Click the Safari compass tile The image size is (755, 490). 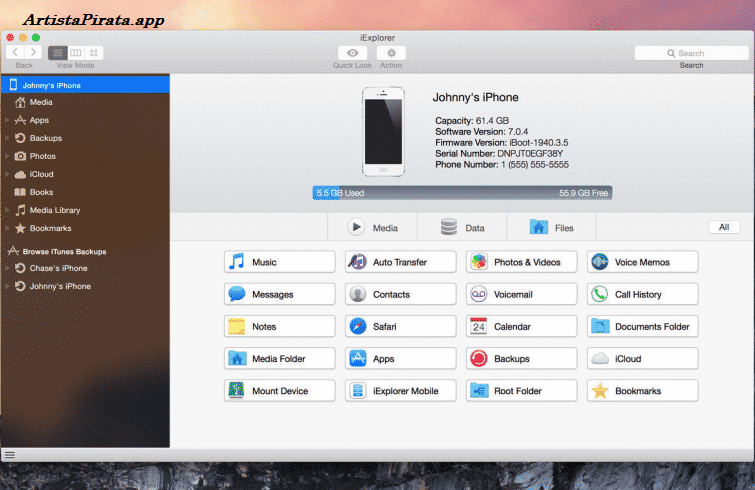(400, 326)
